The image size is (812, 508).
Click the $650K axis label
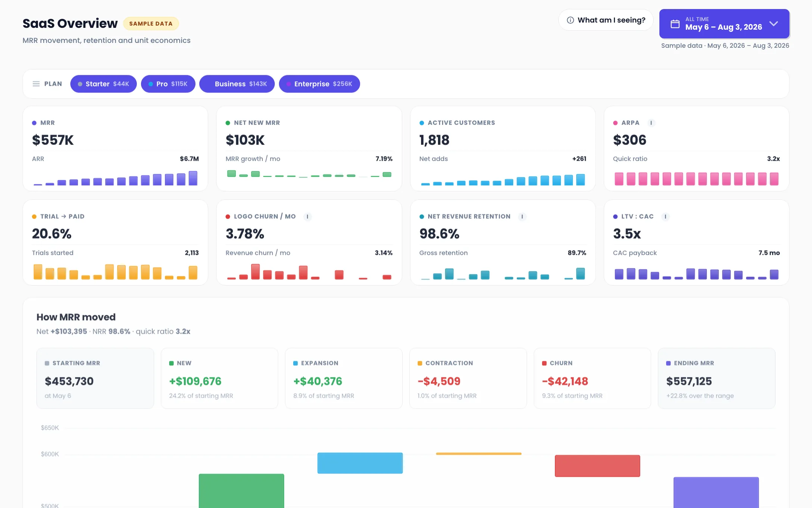50,428
